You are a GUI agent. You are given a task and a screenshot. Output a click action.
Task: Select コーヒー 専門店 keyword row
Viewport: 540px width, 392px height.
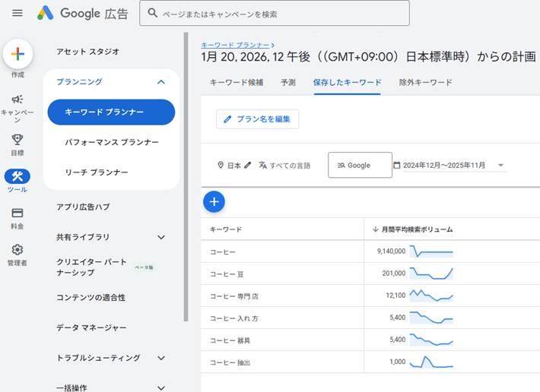(370, 296)
